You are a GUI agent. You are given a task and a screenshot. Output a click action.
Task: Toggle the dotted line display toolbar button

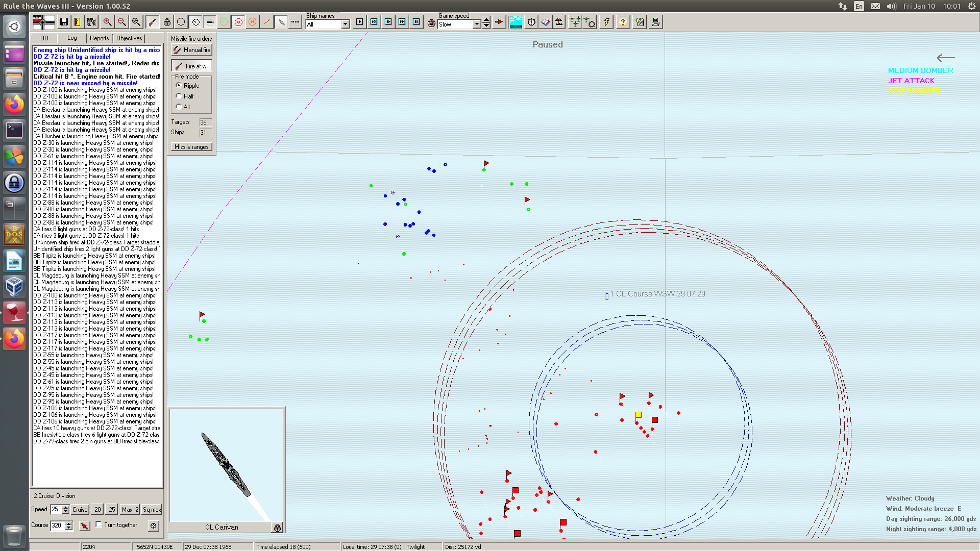pos(295,22)
